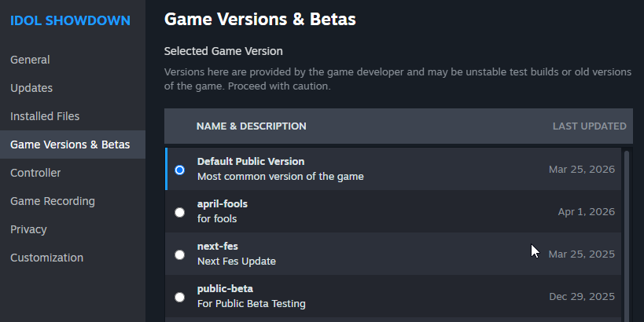Open the General settings tab
Image resolution: width=644 pixels, height=322 pixels.
pyautogui.click(x=30, y=60)
